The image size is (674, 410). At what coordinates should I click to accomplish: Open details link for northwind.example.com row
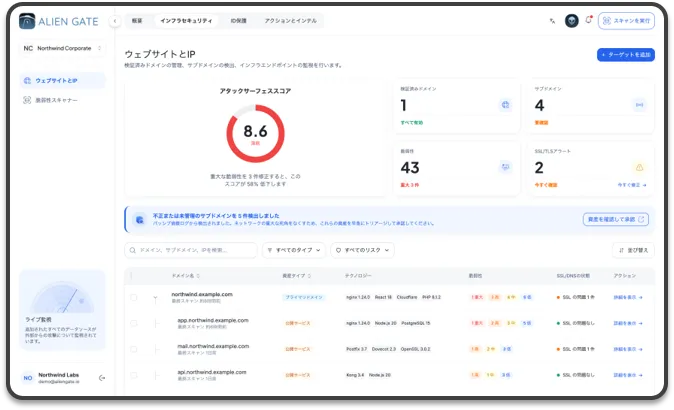click(x=628, y=297)
